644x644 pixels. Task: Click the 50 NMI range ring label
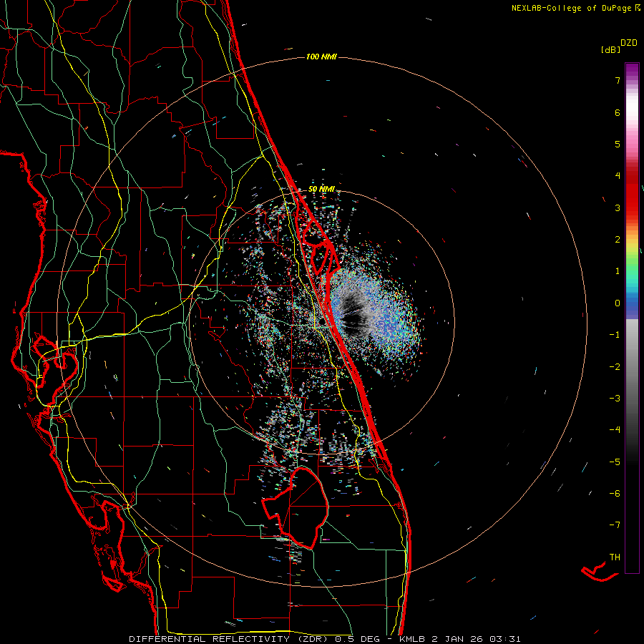(x=321, y=189)
